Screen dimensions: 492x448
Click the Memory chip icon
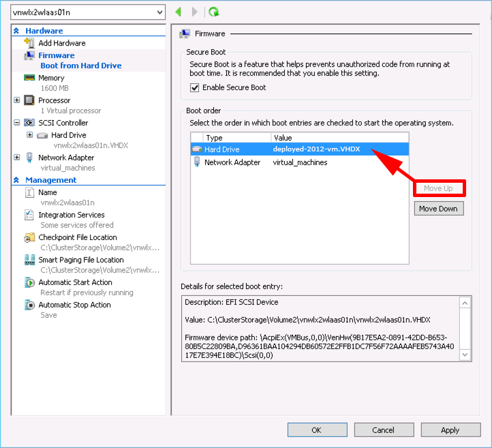(x=29, y=78)
